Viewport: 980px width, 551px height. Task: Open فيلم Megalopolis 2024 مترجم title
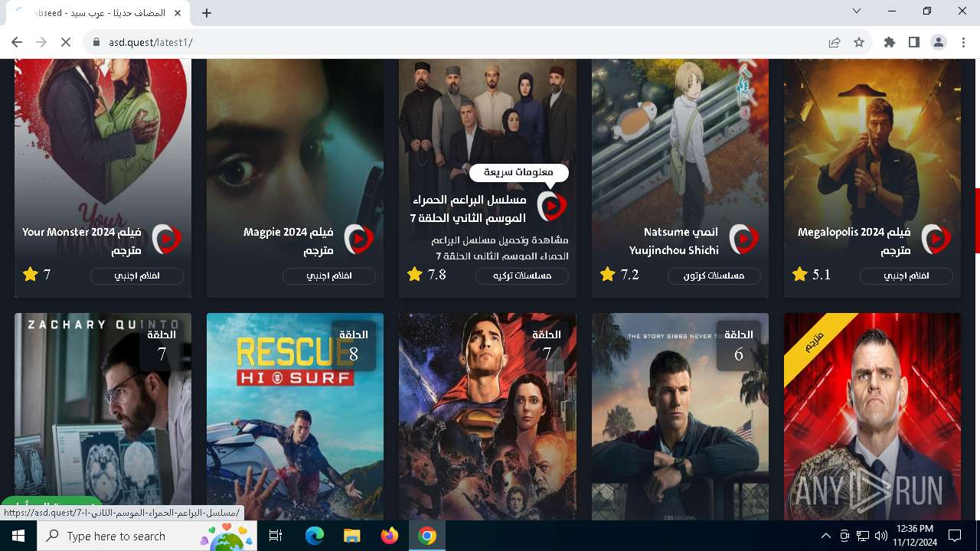(854, 241)
